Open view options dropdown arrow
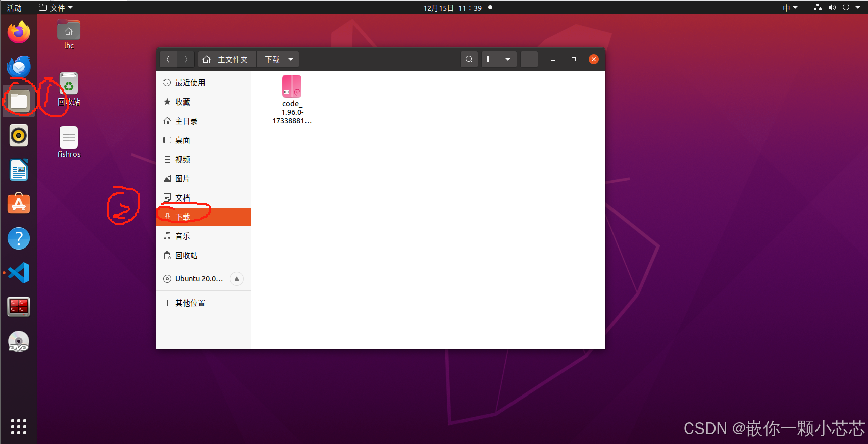 pyautogui.click(x=508, y=59)
